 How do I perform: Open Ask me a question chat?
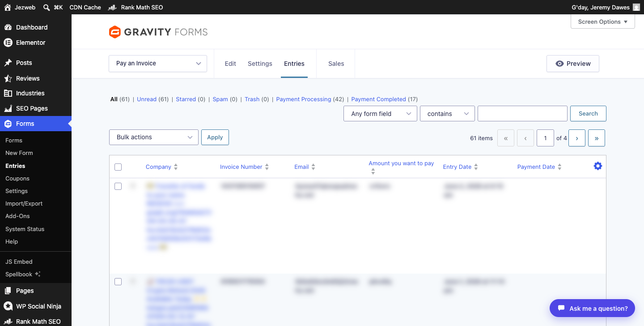592,308
